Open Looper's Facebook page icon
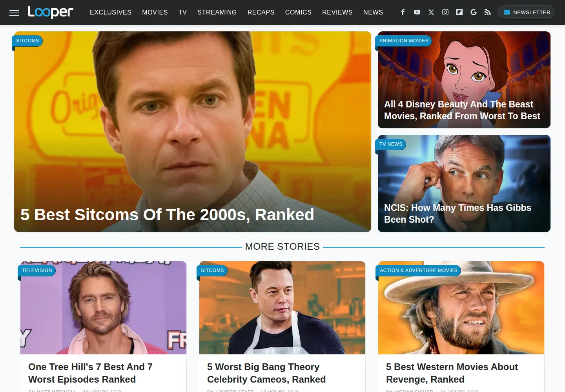Screen dimensions: 565x392 [x=403, y=12]
